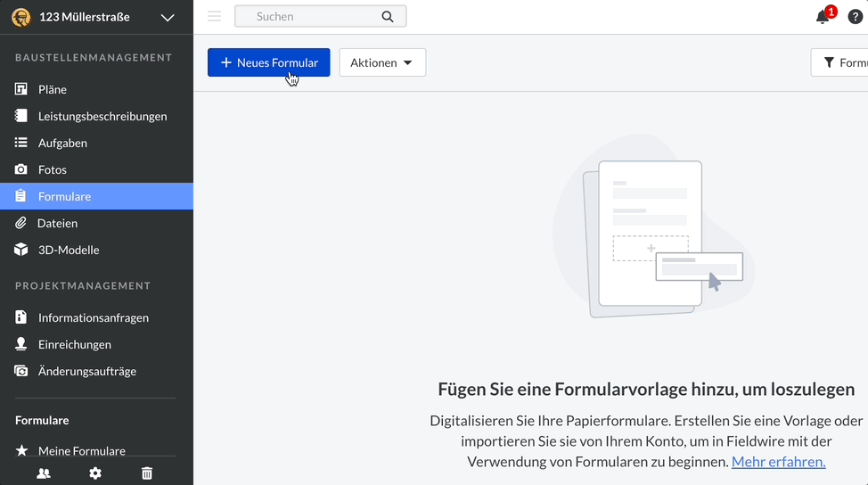Click the Pläne blueprint icon
Viewport: 868px width, 485px height.
tap(21, 88)
